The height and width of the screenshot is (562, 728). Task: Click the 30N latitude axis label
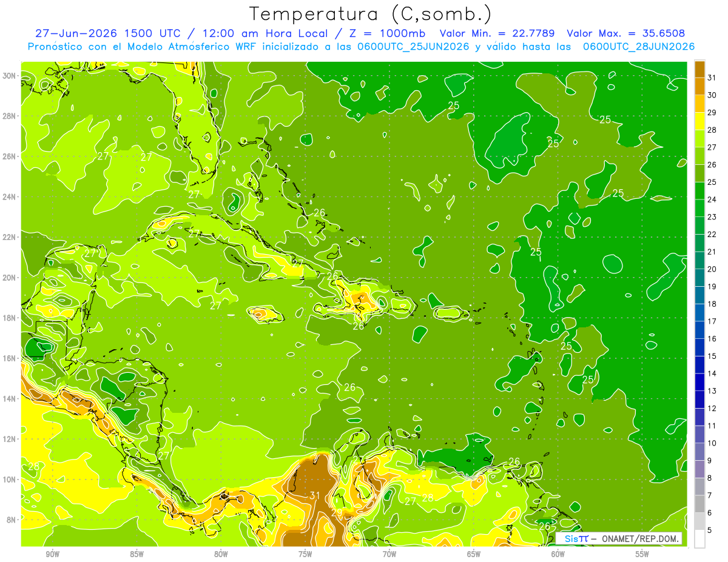click(9, 76)
